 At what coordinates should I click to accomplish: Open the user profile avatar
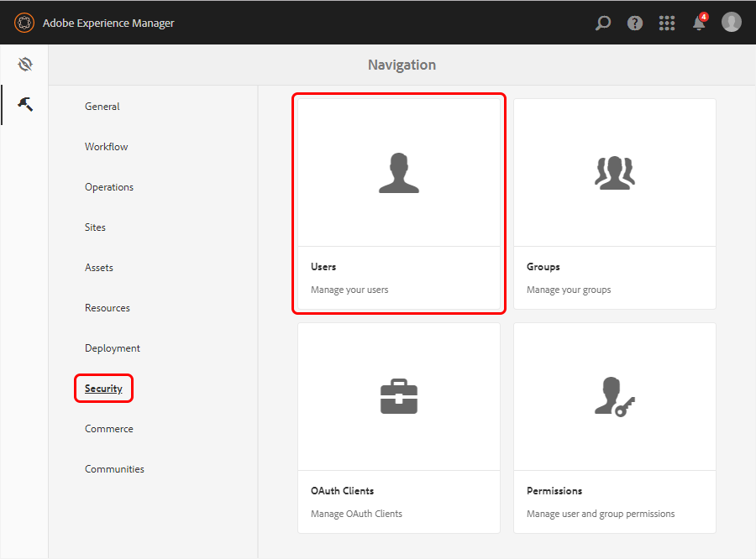point(731,22)
